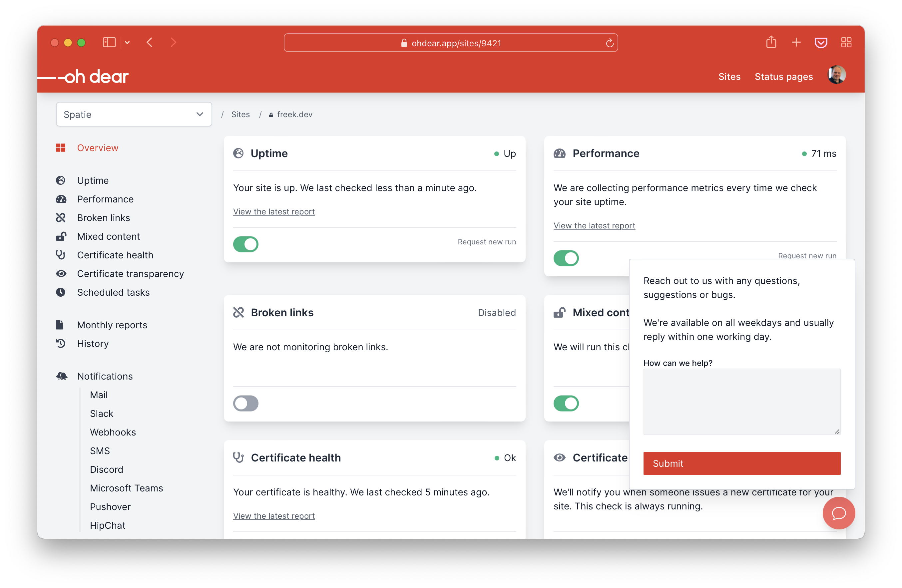This screenshot has height=588, width=902.
Task: Disable the Uptime check toggle
Action: [245, 244]
